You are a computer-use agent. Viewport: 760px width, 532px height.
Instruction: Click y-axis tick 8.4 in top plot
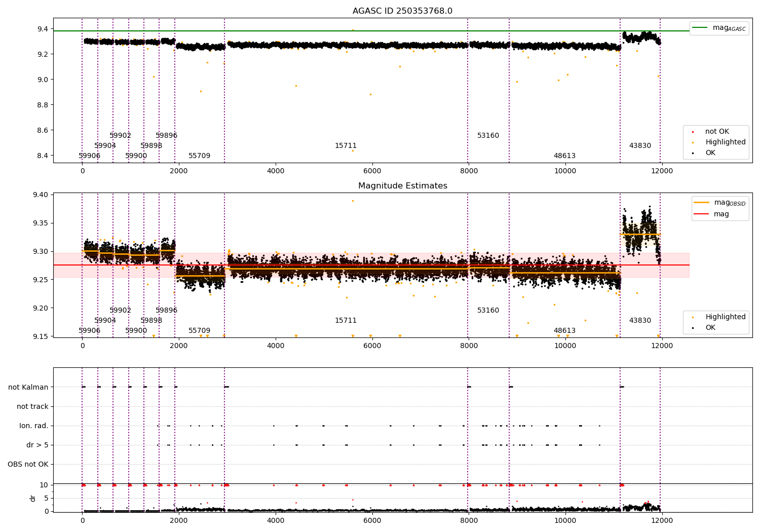[44, 156]
